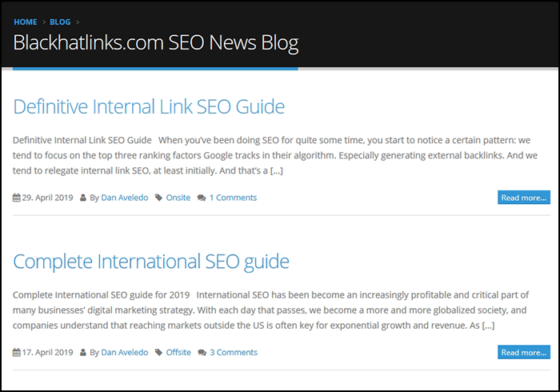Click calendar icon beside 29. April 2019

pos(17,198)
